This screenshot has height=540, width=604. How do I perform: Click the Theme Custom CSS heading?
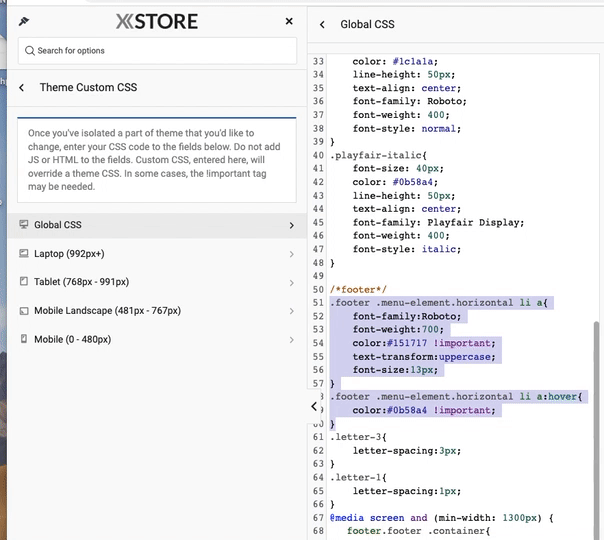88,87
